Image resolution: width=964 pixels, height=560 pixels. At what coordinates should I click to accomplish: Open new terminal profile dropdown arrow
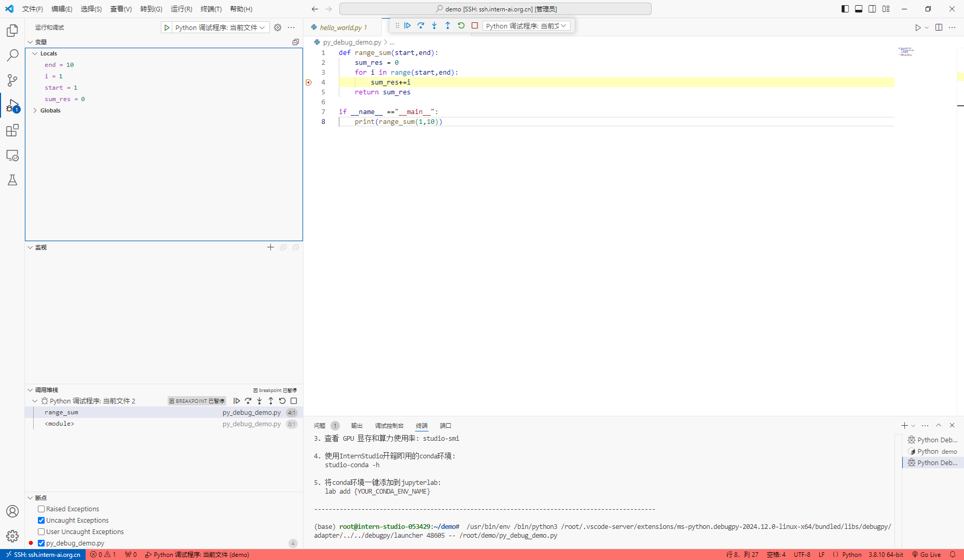coord(913,426)
